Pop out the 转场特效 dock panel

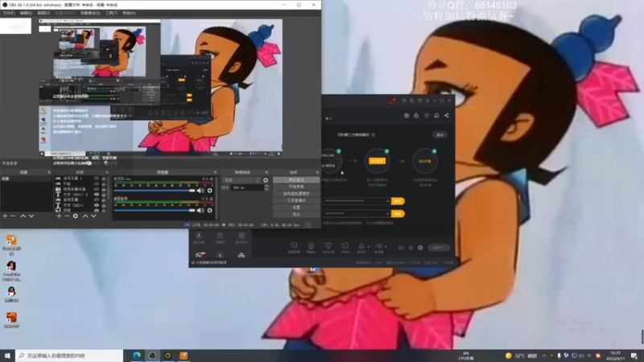coord(266,172)
